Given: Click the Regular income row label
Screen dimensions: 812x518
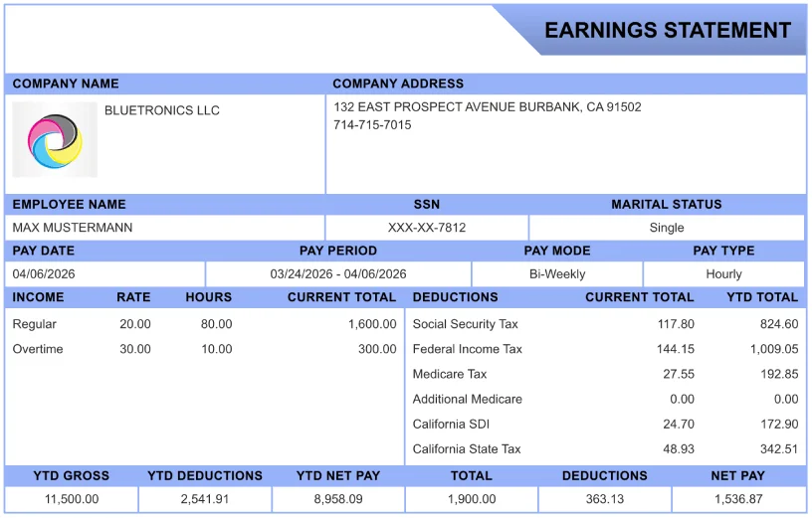Looking at the screenshot, I should pos(34,324).
